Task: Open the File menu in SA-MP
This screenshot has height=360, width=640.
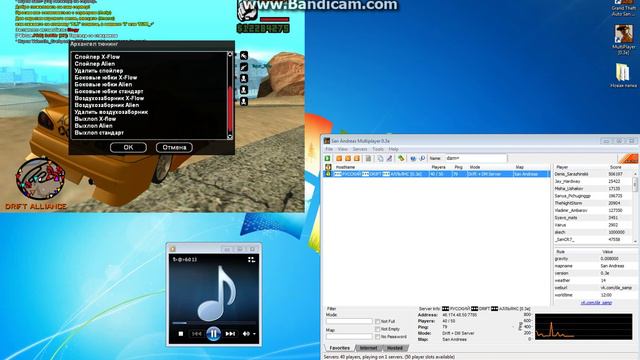Action: tap(329, 149)
